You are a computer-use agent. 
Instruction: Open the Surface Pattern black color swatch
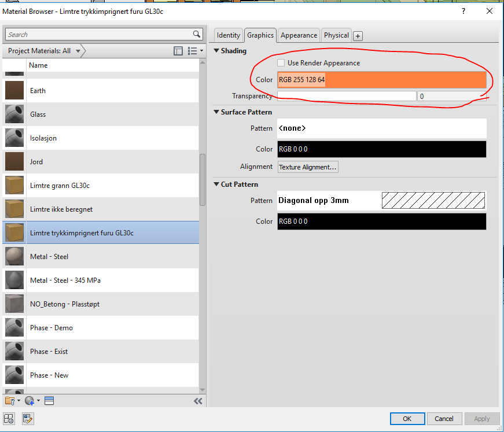coord(381,149)
